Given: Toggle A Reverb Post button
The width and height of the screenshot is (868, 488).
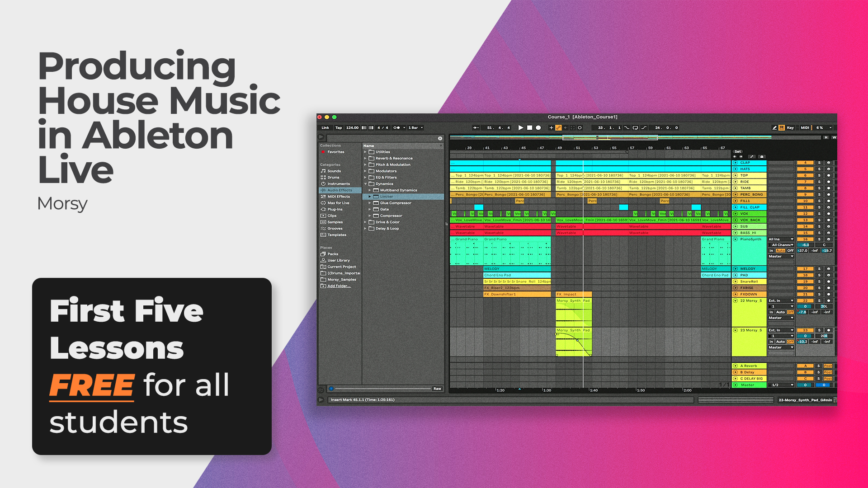Looking at the screenshot, I should coord(828,366).
